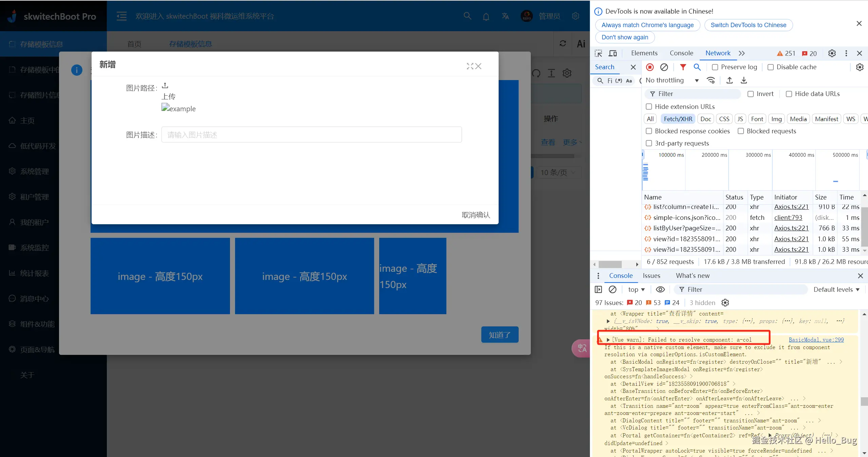Check the Disable cache option
Image resolution: width=868 pixels, height=457 pixels.
click(x=771, y=67)
